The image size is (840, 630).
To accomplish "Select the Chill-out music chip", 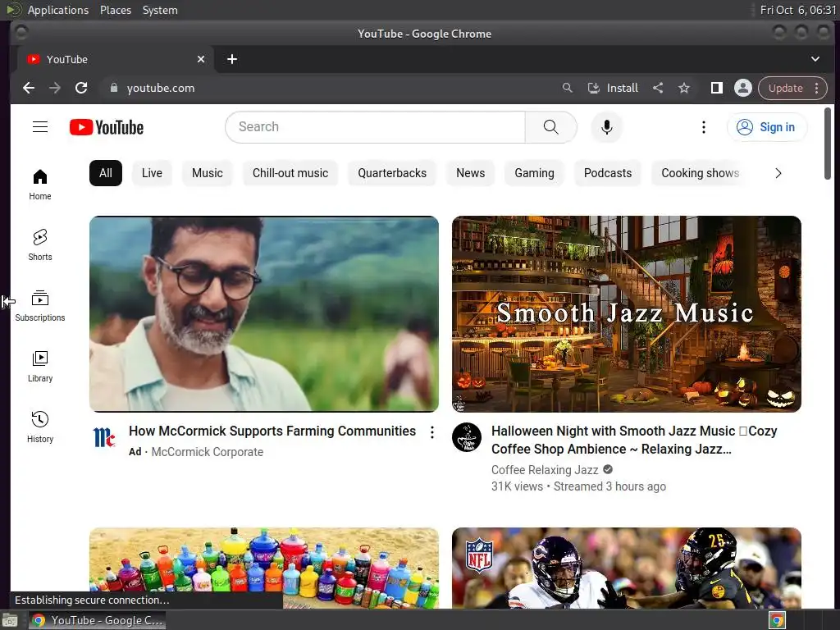I will (290, 173).
